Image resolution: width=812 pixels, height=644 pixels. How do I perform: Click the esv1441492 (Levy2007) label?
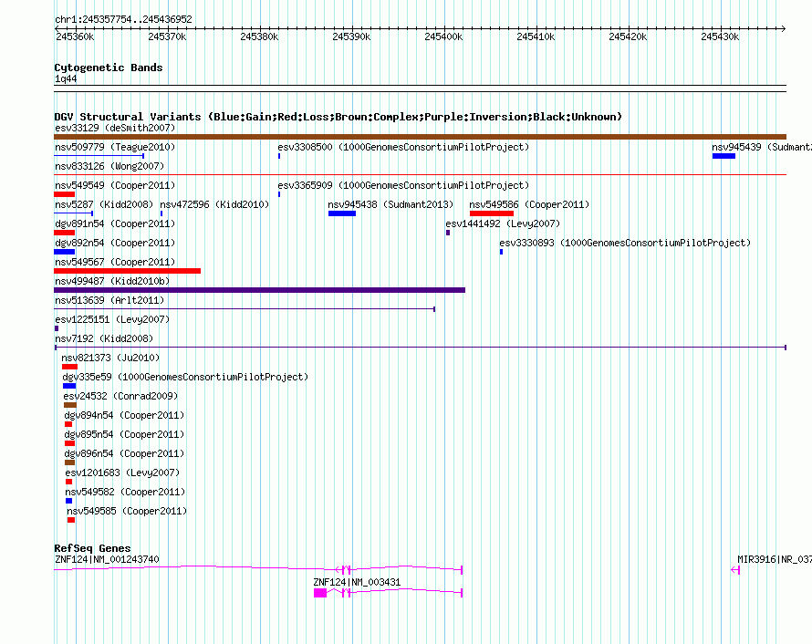pyautogui.click(x=503, y=223)
